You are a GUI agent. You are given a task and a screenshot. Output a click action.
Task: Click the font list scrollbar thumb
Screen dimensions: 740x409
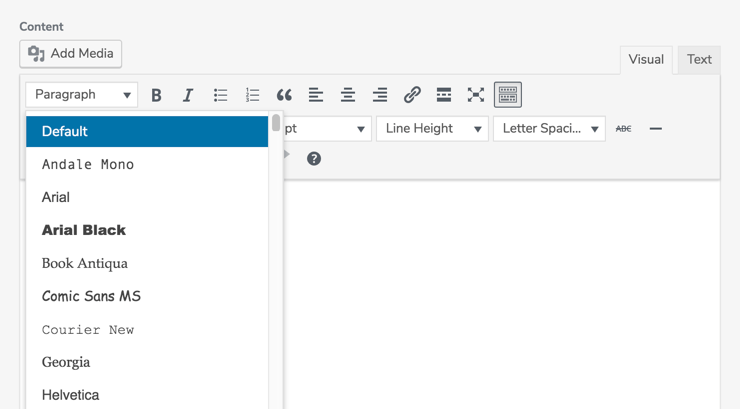click(276, 122)
